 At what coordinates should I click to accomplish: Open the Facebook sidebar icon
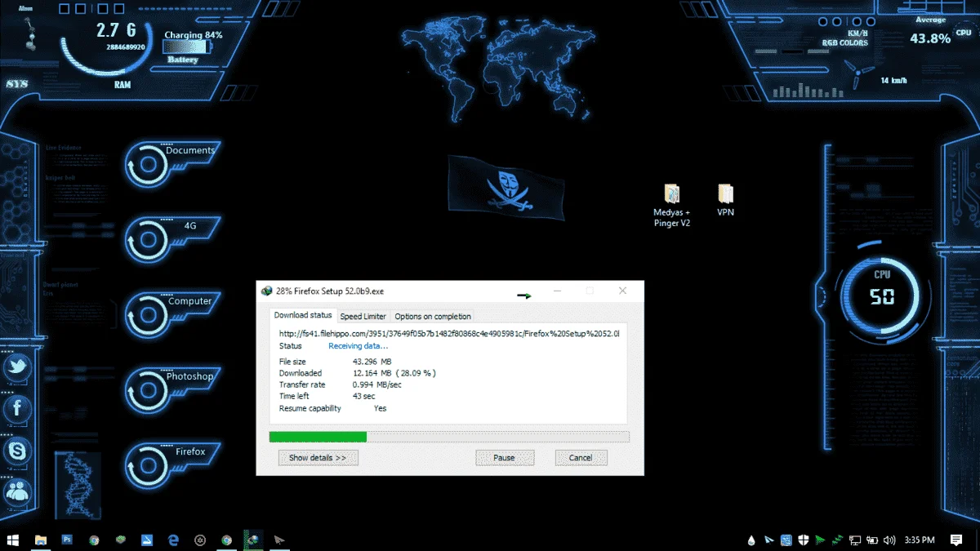(17, 408)
